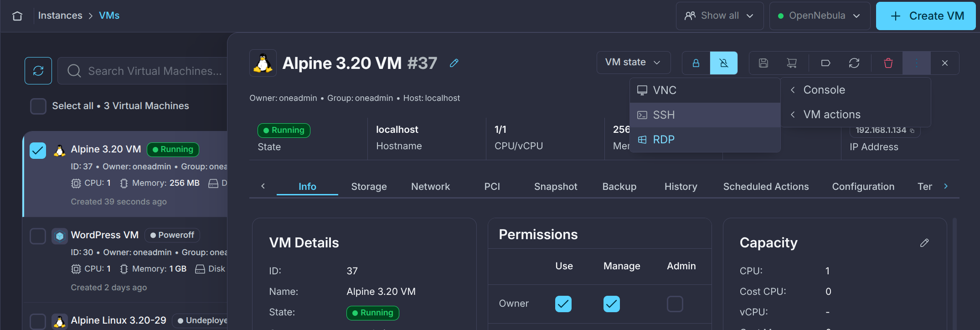Image resolution: width=980 pixels, height=330 pixels.
Task: Click the Running state badge in summary bar
Action: coord(284,131)
